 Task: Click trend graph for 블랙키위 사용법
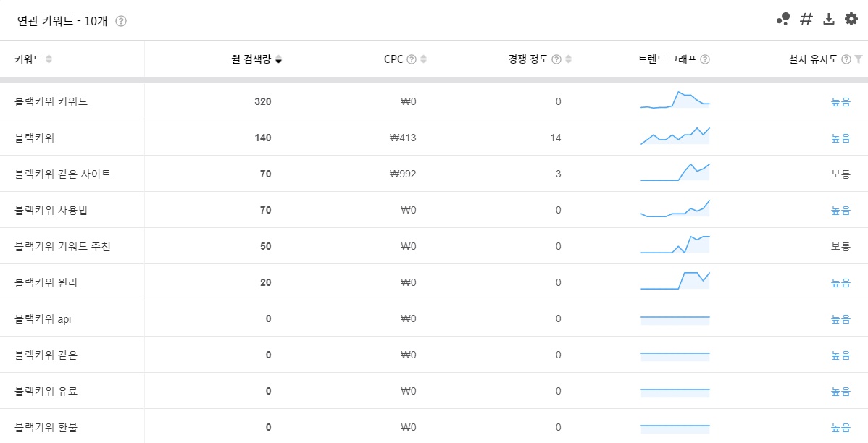675,208
